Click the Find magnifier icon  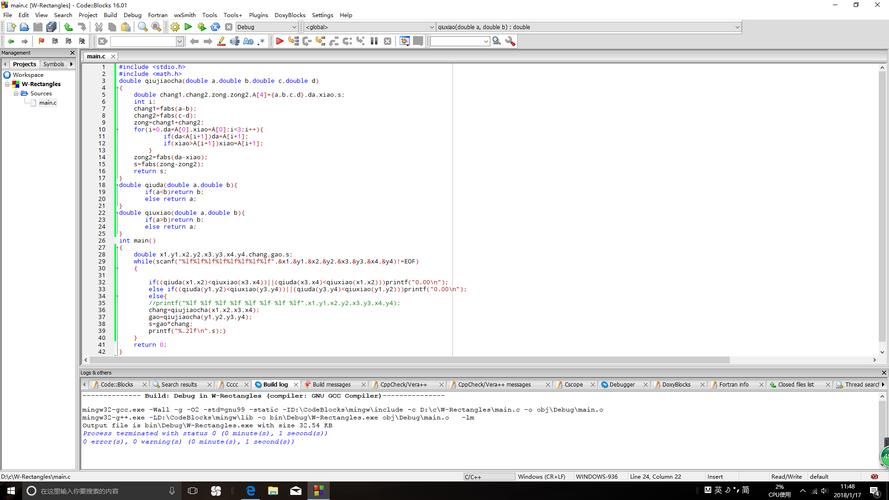coord(142,27)
